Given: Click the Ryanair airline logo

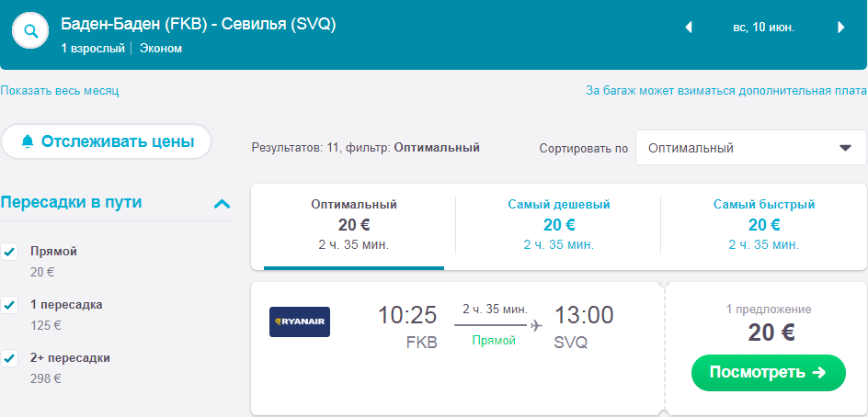Looking at the screenshot, I should (300, 321).
